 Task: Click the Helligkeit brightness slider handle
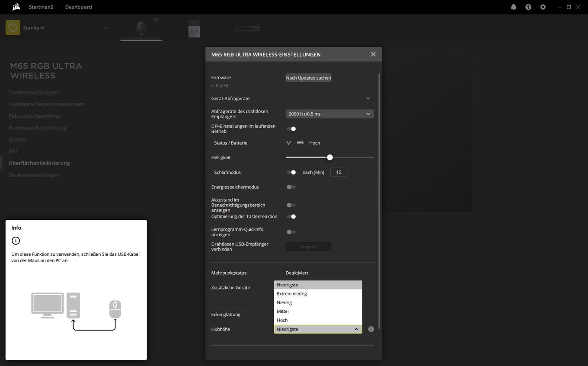point(330,157)
